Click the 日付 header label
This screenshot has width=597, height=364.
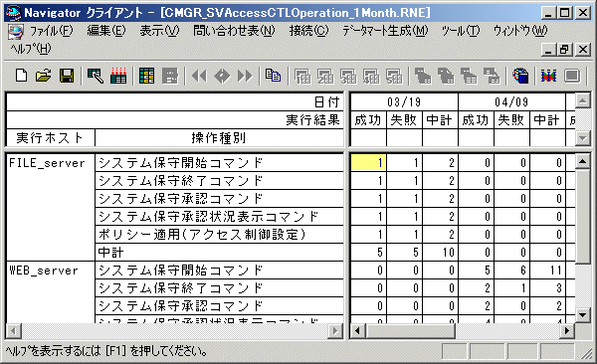coord(326,102)
